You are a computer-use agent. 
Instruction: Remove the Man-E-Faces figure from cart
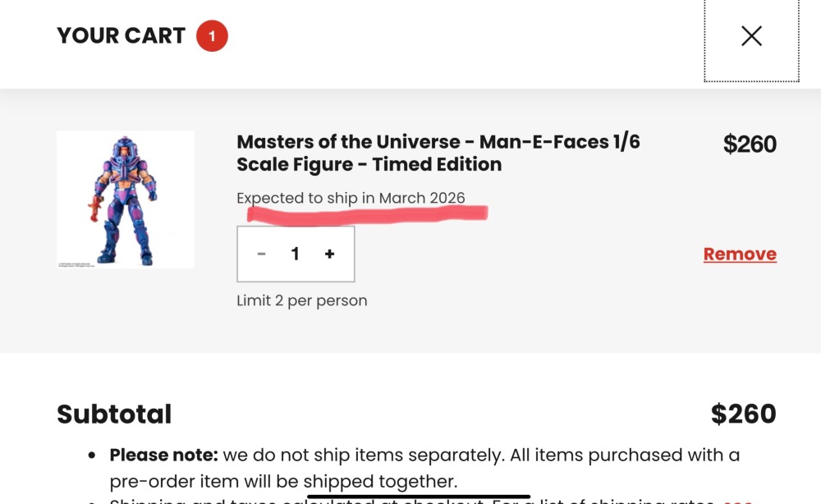pyautogui.click(x=740, y=254)
